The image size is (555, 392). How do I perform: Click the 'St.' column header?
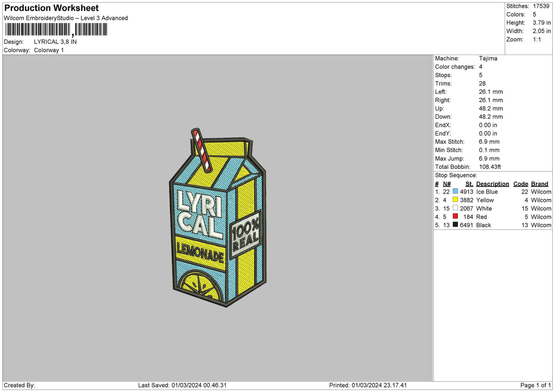469,184
